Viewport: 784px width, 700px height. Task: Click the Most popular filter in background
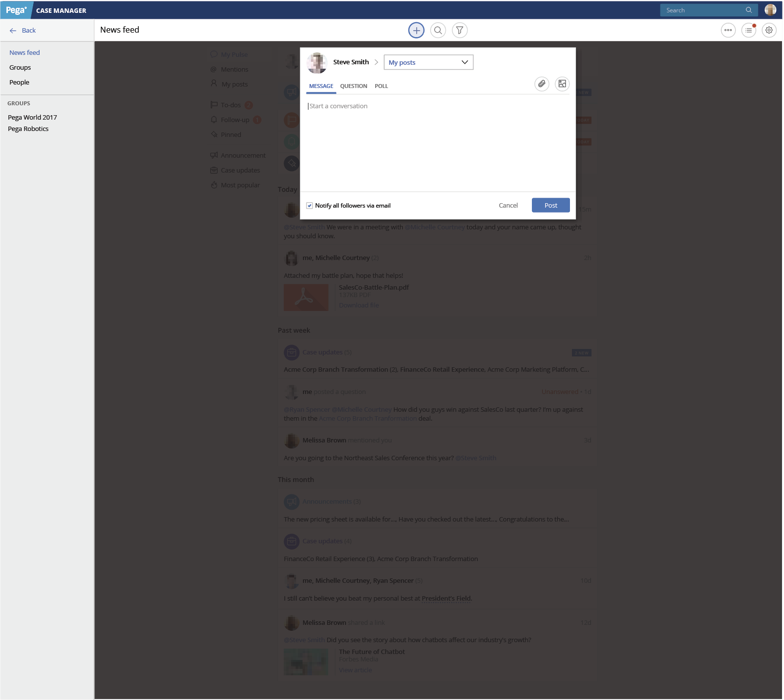pos(240,185)
